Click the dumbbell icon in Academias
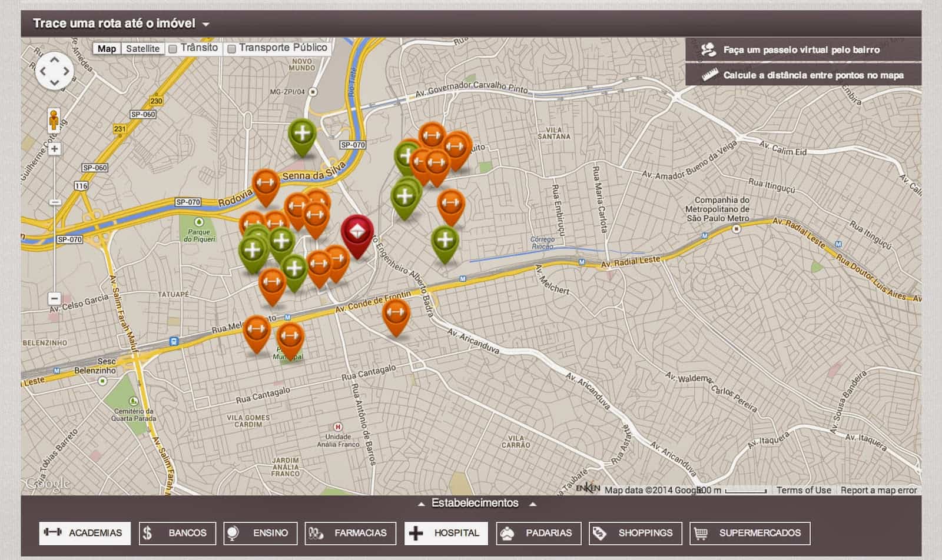The image size is (942, 560). point(52,532)
